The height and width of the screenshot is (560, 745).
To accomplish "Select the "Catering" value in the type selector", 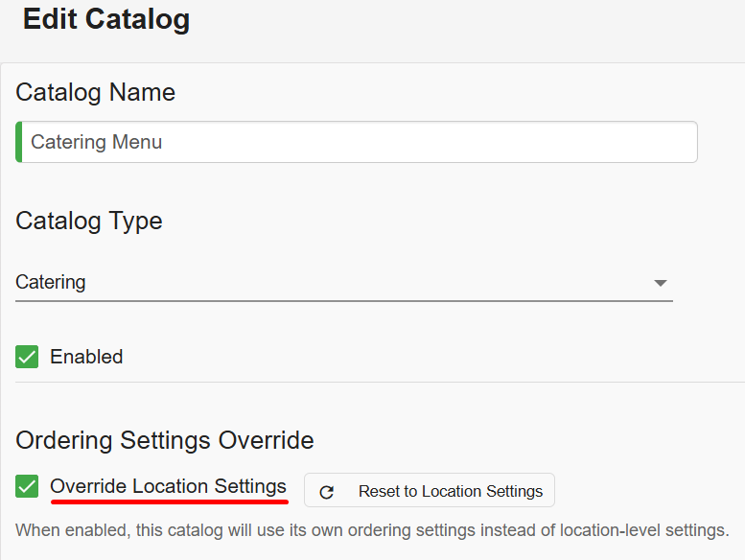I will (51, 282).
